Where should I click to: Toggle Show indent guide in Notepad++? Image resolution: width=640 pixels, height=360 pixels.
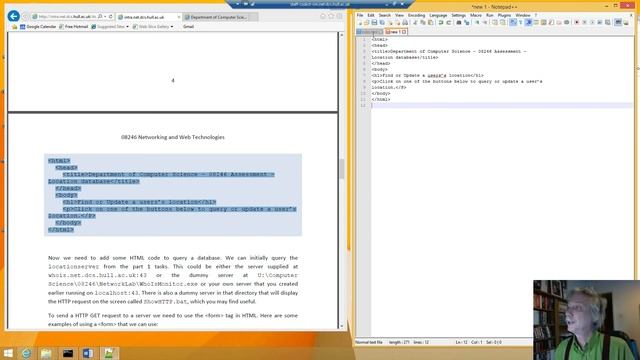point(529,22)
